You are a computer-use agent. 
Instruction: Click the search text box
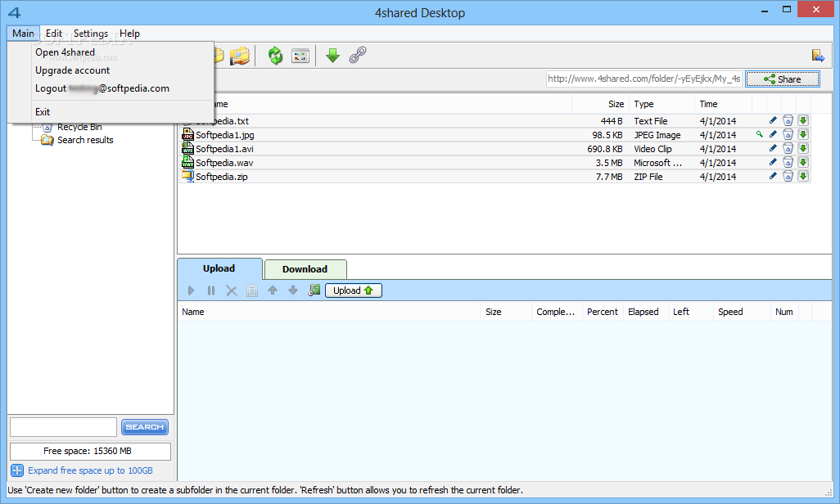pos(63,427)
